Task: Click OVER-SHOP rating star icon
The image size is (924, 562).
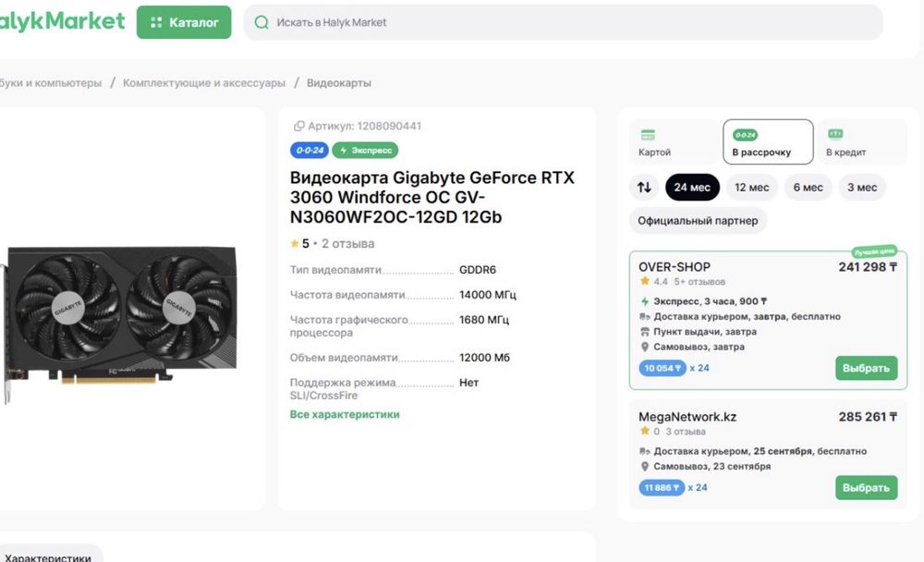Action: pos(645,281)
